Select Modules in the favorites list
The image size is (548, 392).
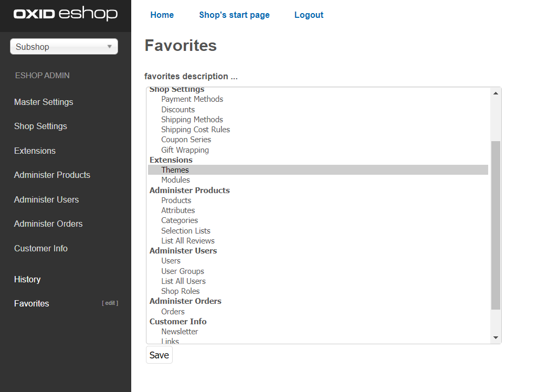point(175,180)
